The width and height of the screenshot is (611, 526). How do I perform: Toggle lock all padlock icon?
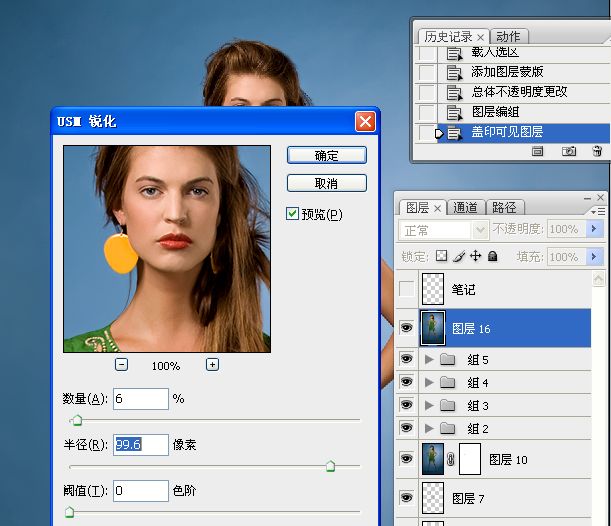493,256
